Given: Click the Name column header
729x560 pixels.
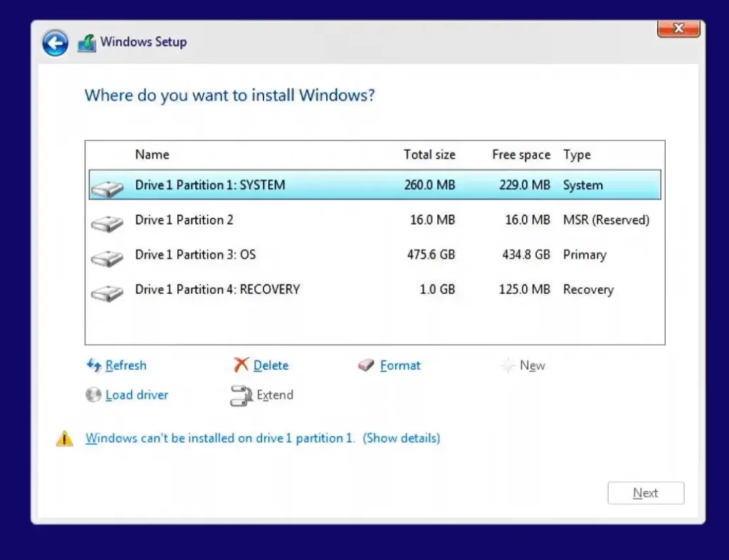Looking at the screenshot, I should (152, 154).
